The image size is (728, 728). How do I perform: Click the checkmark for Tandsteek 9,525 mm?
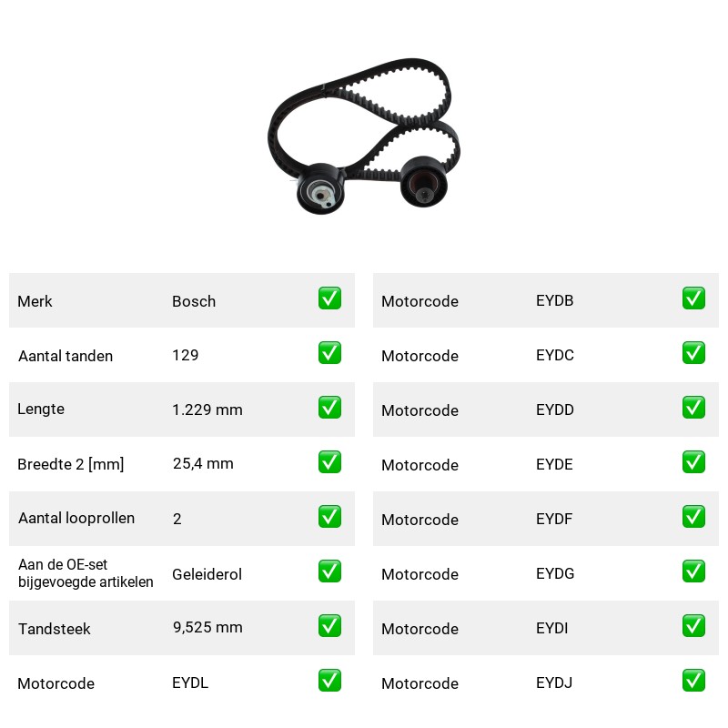click(x=329, y=626)
